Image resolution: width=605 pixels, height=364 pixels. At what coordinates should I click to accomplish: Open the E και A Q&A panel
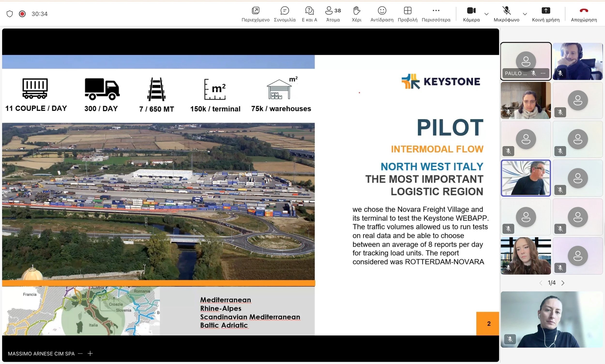309,14
